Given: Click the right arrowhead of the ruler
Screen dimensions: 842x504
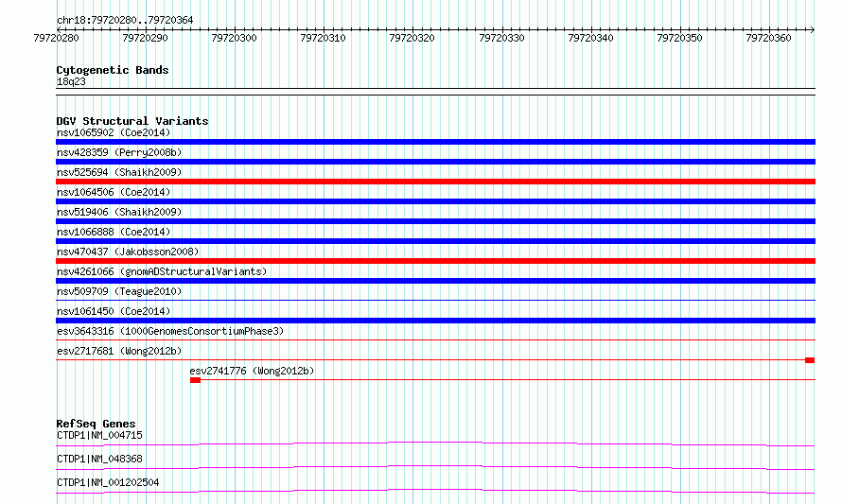Looking at the screenshot, I should coord(813,29).
